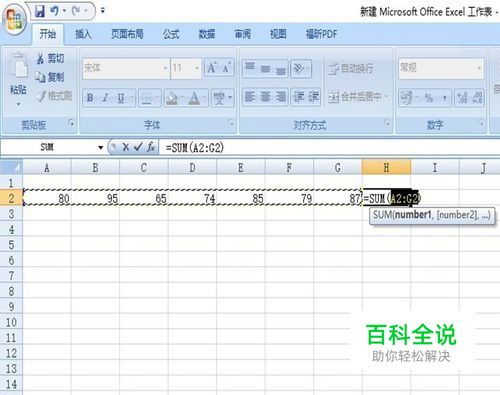Image resolution: width=500 pixels, height=395 pixels.
Task: Click 剪切 (Cut)
Action: (51, 58)
